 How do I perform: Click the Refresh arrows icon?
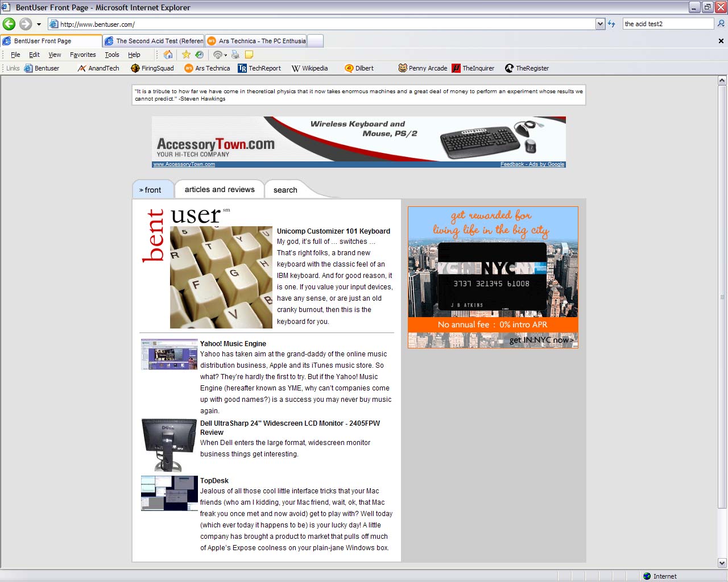pyautogui.click(x=611, y=24)
